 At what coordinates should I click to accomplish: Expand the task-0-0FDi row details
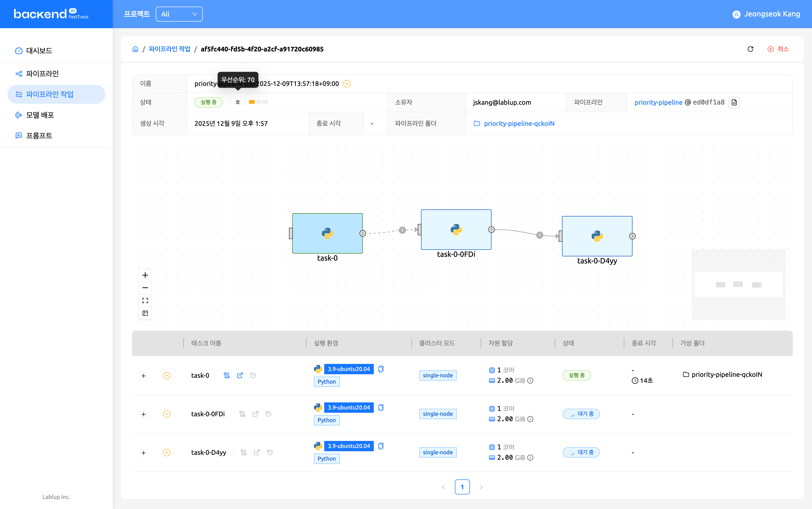(x=144, y=414)
